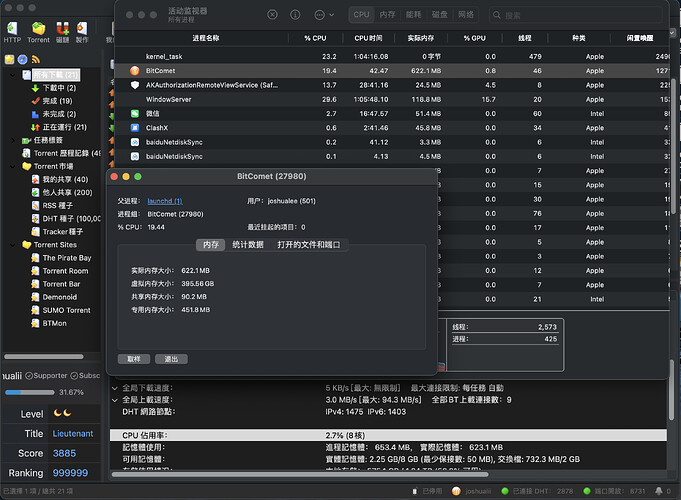The width and height of the screenshot is (681, 500).
Task: Open Demonoid site entry
Action: pyautogui.click(x=54, y=297)
